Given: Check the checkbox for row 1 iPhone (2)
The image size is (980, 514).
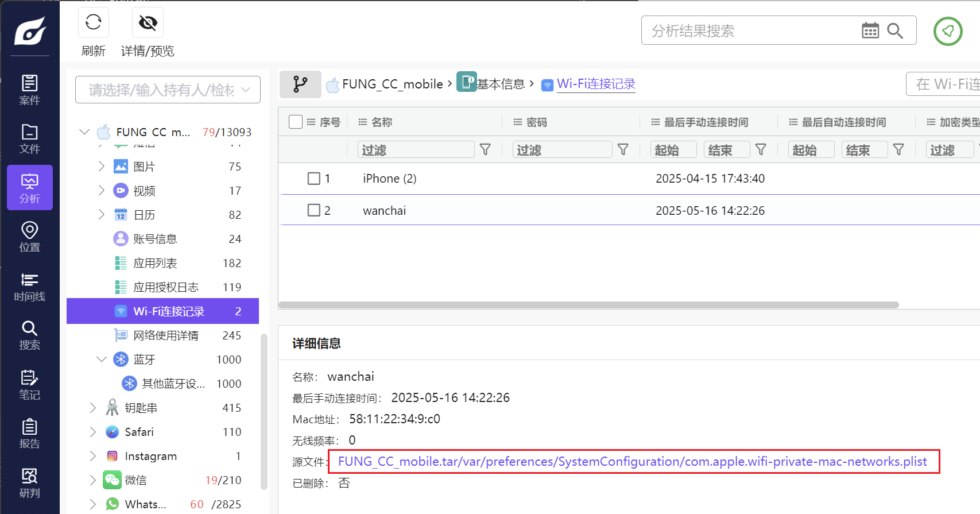Looking at the screenshot, I should [x=313, y=179].
